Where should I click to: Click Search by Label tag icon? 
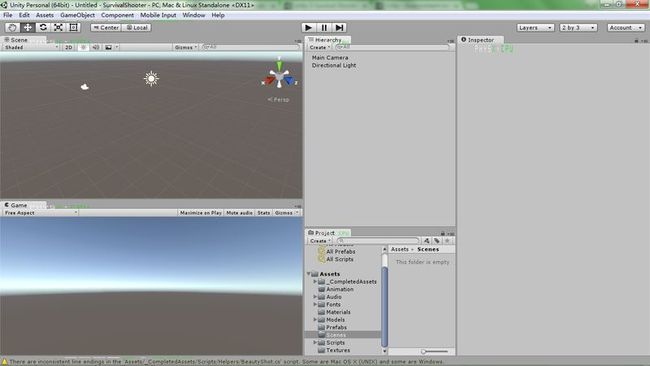click(437, 241)
